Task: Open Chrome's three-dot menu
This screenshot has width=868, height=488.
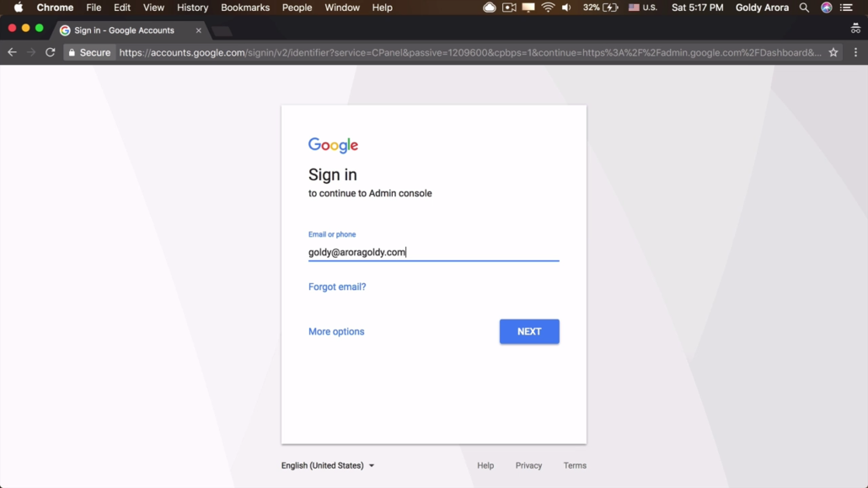Action: [856, 52]
